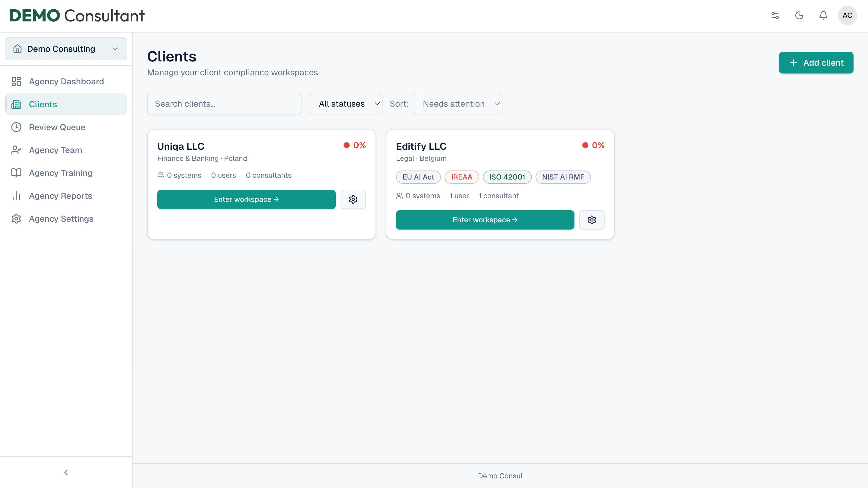
Task: Open the Needs attention sort dropdown
Action: coord(457,104)
